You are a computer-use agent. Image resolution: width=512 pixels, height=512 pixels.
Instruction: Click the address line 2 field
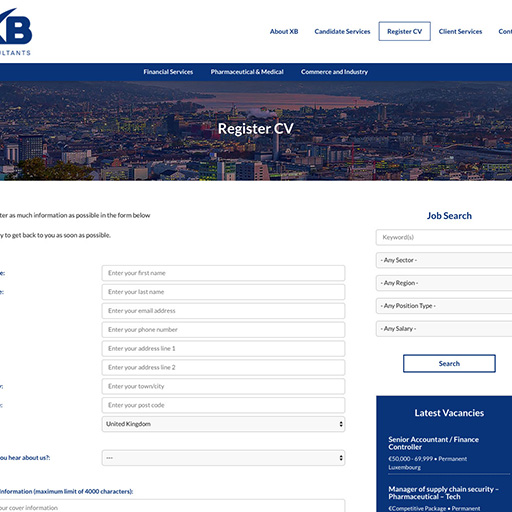click(x=223, y=367)
